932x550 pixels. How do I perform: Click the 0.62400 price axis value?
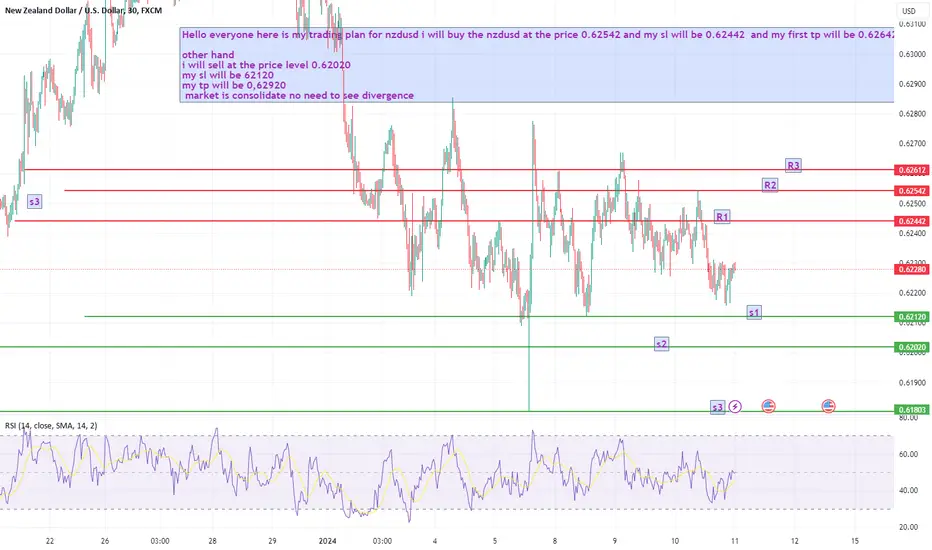coord(912,233)
